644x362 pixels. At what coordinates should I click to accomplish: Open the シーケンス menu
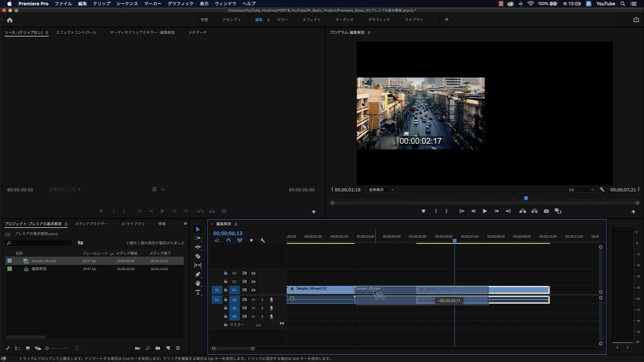(127, 4)
